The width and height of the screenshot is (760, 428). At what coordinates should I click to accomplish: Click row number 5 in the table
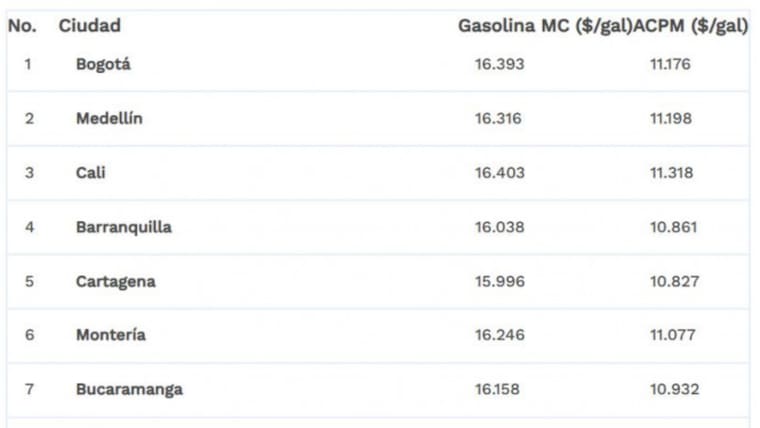[x=29, y=281]
